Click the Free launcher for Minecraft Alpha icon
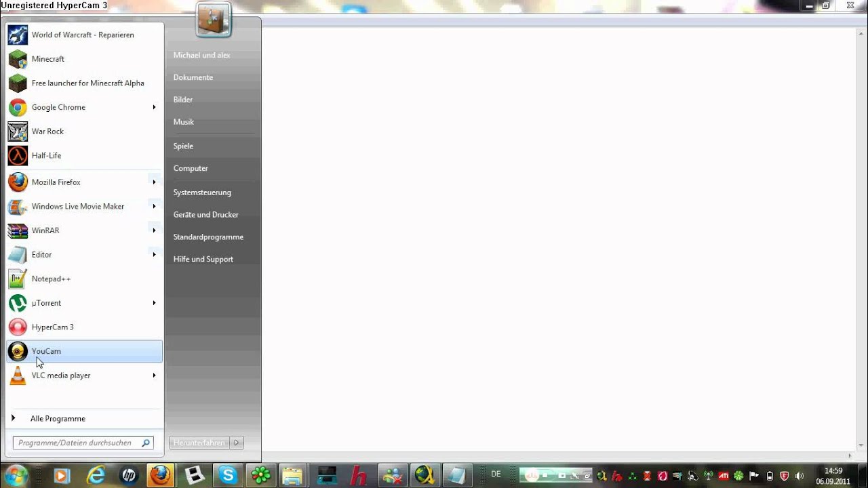The width and height of the screenshot is (868, 488). tap(18, 83)
